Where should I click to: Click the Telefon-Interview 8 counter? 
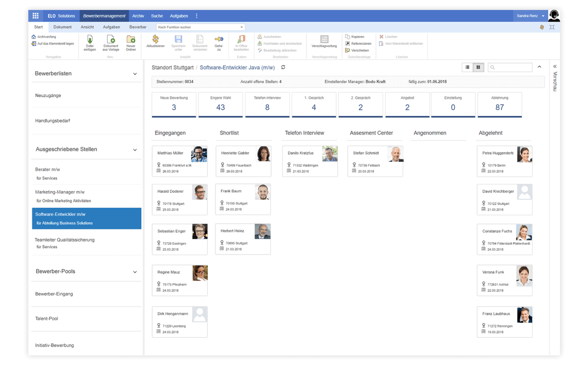click(x=267, y=105)
